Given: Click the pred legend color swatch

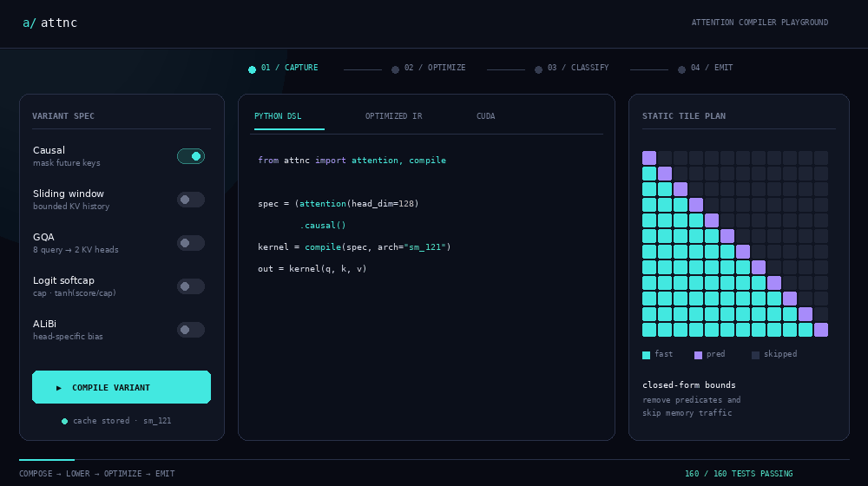Looking at the screenshot, I should [698, 355].
